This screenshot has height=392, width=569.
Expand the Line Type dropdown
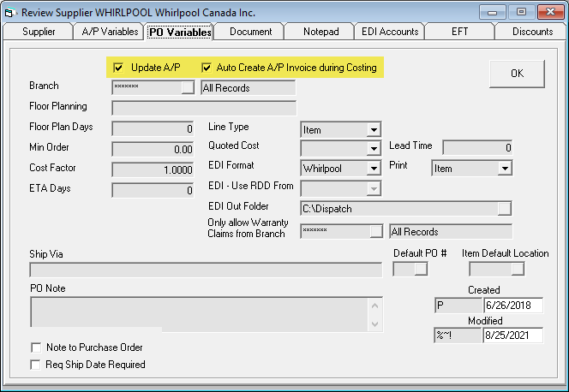coord(374,130)
